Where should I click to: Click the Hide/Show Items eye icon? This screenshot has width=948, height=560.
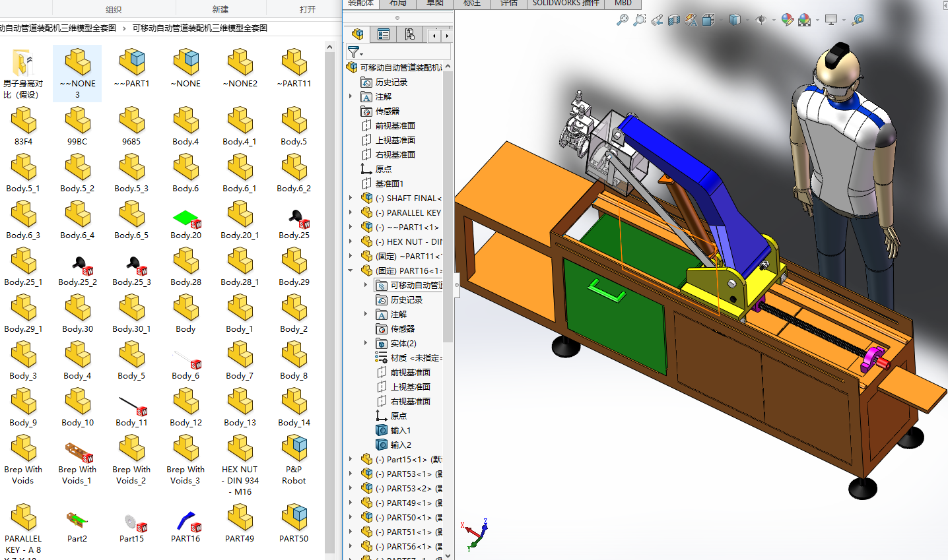click(x=761, y=20)
